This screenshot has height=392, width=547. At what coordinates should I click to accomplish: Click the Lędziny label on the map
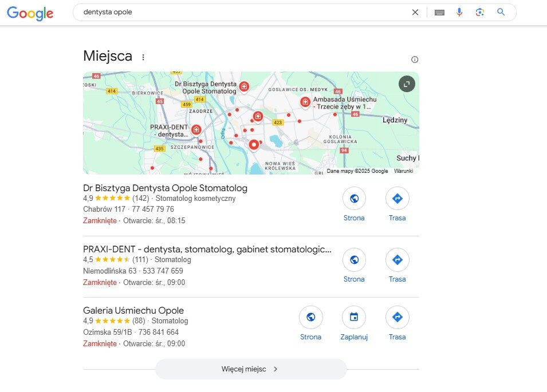pyautogui.click(x=395, y=120)
